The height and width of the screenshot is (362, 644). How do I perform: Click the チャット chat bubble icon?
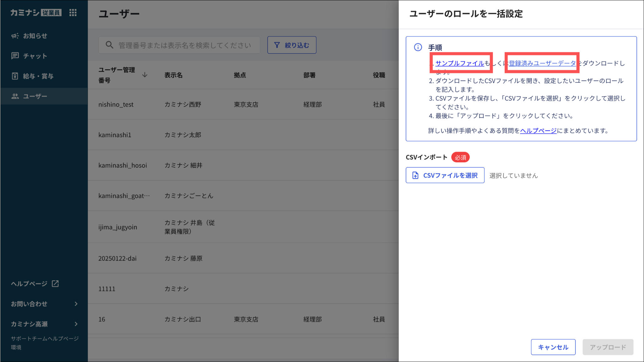[15, 56]
